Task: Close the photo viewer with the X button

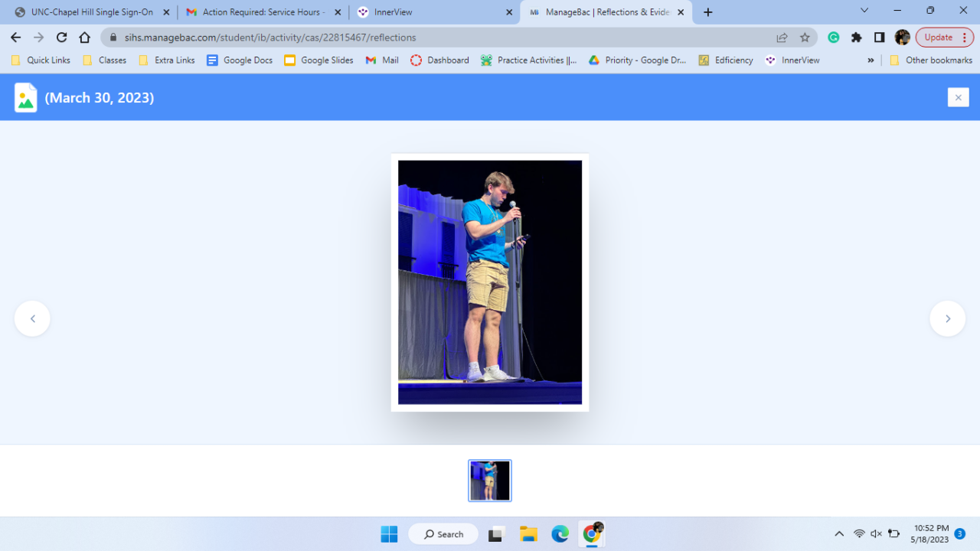Action: click(x=958, y=97)
